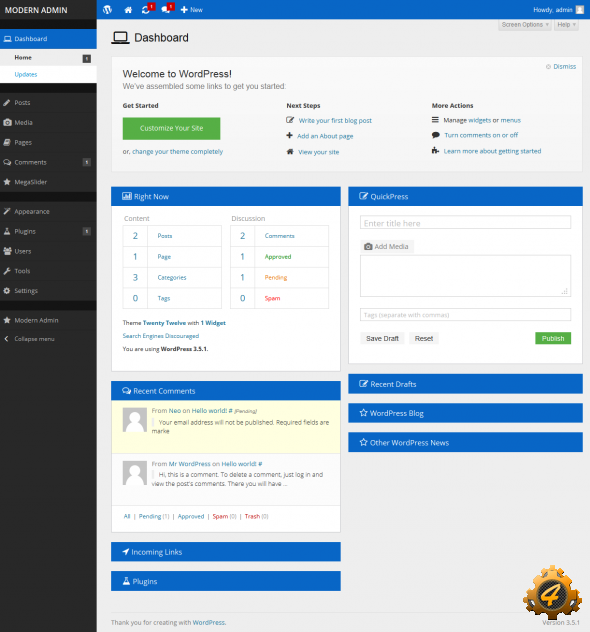Screen dimensions: 590x632
Task: Open 'Learn more about getting started' link
Action: [x=492, y=151]
